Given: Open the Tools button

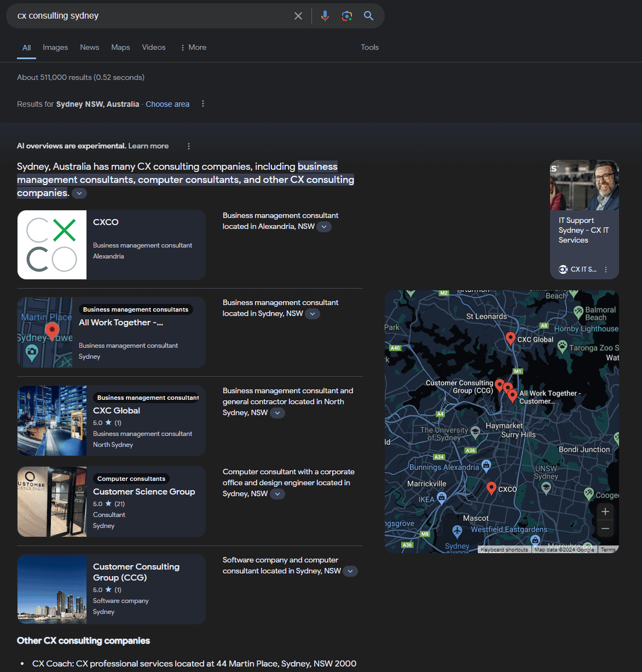Looking at the screenshot, I should 369,48.
